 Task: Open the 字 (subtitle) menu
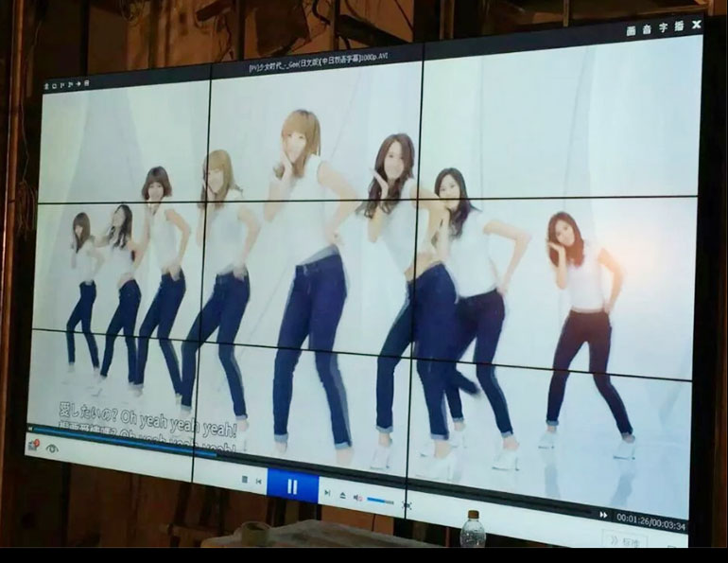pos(663,27)
